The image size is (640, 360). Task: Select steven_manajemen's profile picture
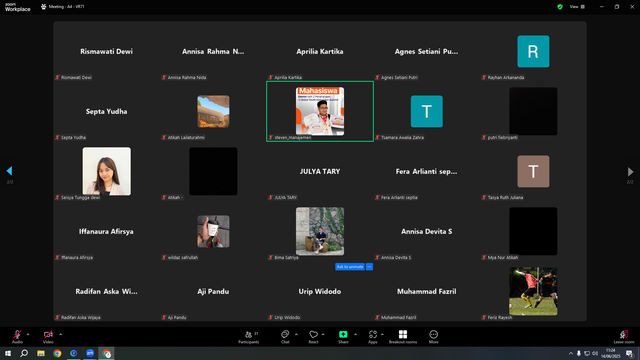(320, 111)
